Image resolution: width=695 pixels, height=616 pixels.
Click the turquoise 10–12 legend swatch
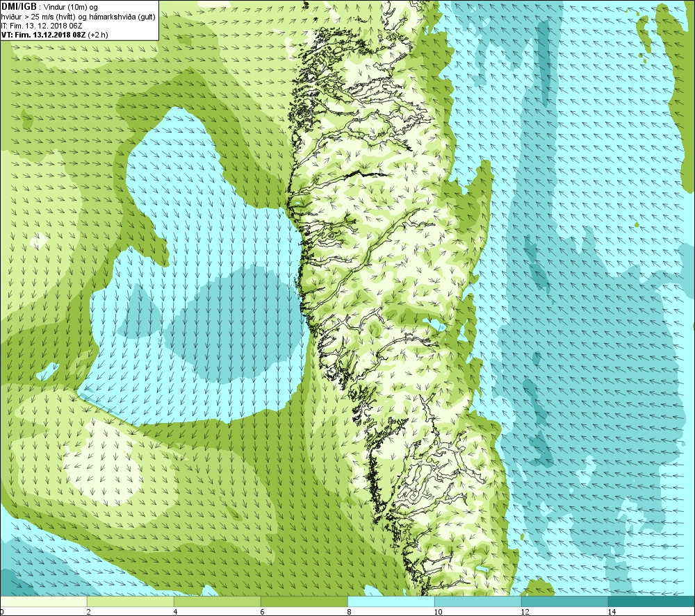[478, 601]
